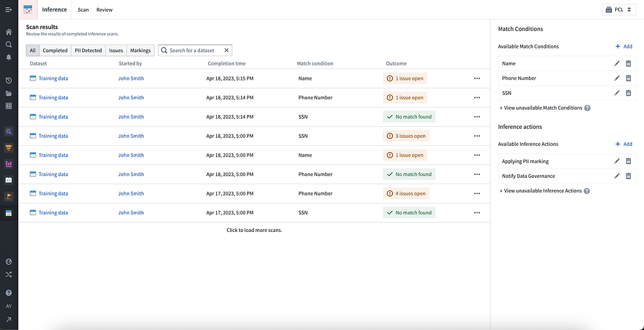
Task: Open more options for the 4 issues open row
Action: point(477,194)
